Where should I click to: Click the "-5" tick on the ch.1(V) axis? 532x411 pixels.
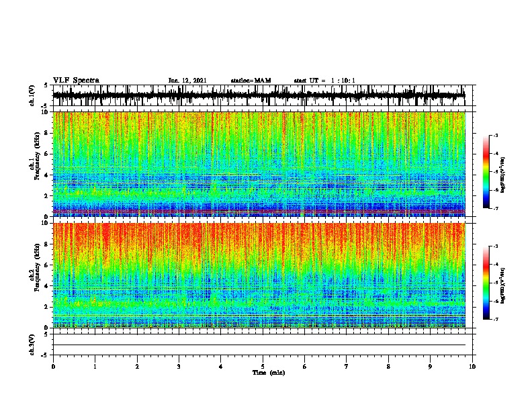tap(45, 106)
